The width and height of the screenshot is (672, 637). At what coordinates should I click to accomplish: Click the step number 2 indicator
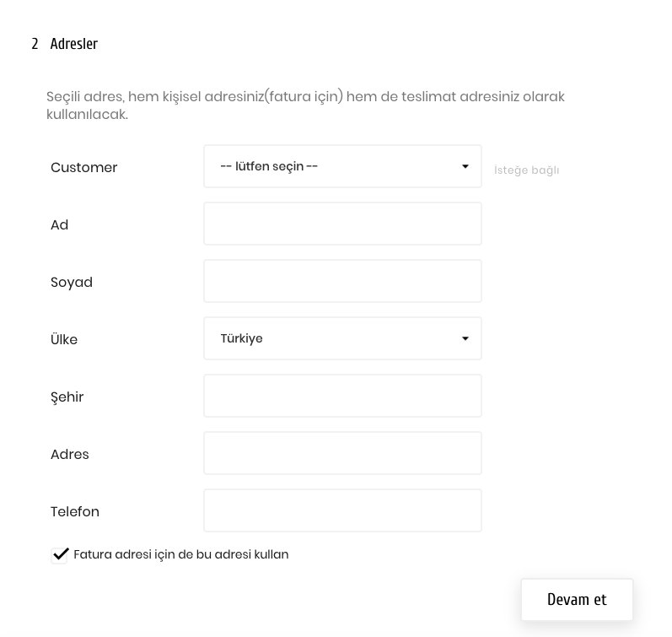click(35, 44)
